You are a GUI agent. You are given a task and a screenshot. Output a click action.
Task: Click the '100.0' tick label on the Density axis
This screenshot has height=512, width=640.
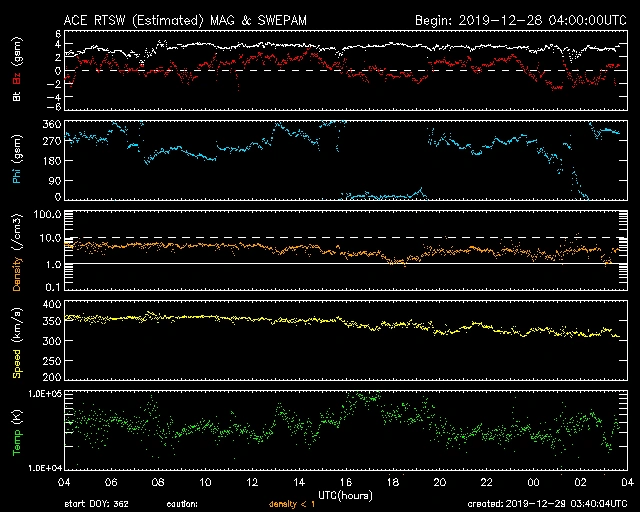point(48,214)
